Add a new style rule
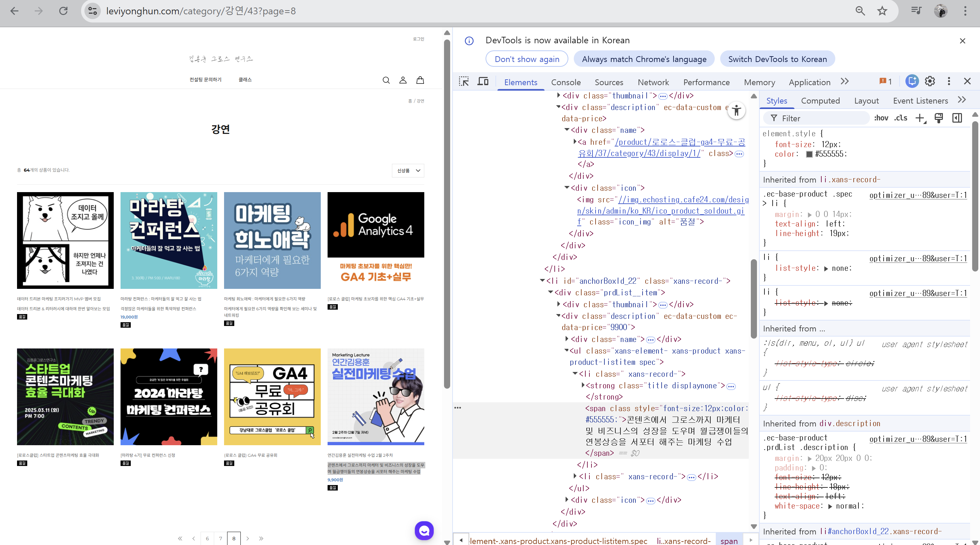The height and width of the screenshot is (545, 980). tap(920, 118)
